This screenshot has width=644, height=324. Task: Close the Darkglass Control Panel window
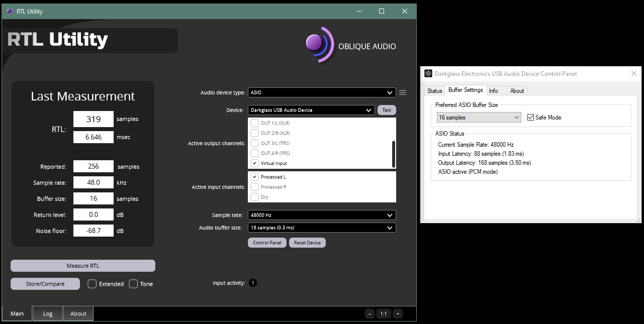[633, 74]
